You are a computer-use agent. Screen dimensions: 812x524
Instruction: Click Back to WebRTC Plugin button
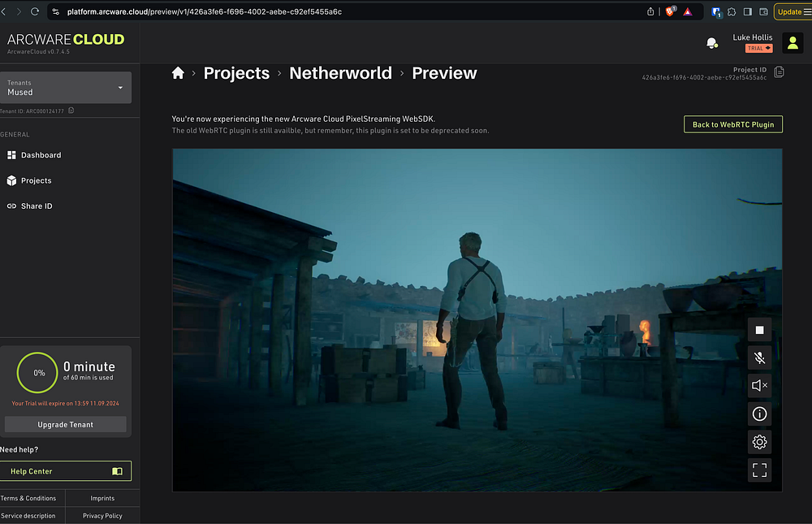click(x=732, y=124)
